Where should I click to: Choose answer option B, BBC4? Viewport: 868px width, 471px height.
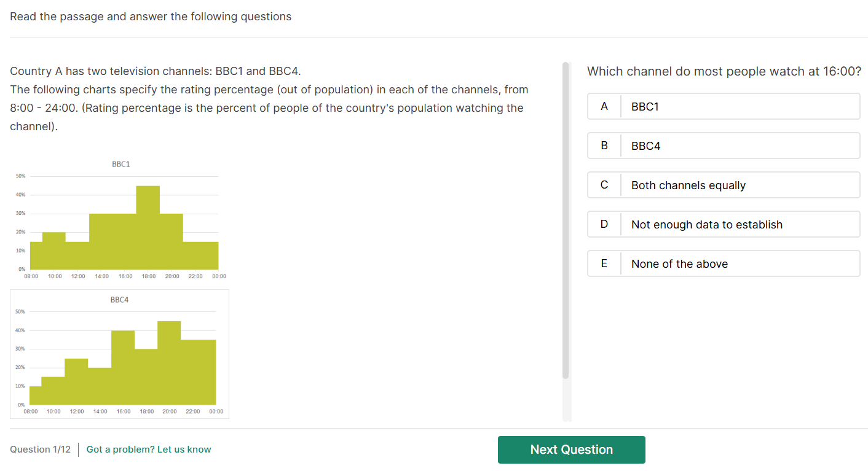click(724, 146)
